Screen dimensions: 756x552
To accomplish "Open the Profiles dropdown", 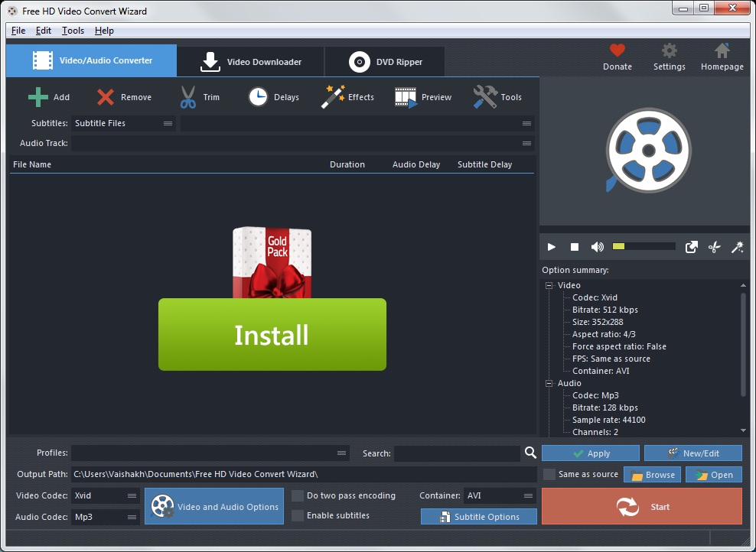I will [210, 453].
